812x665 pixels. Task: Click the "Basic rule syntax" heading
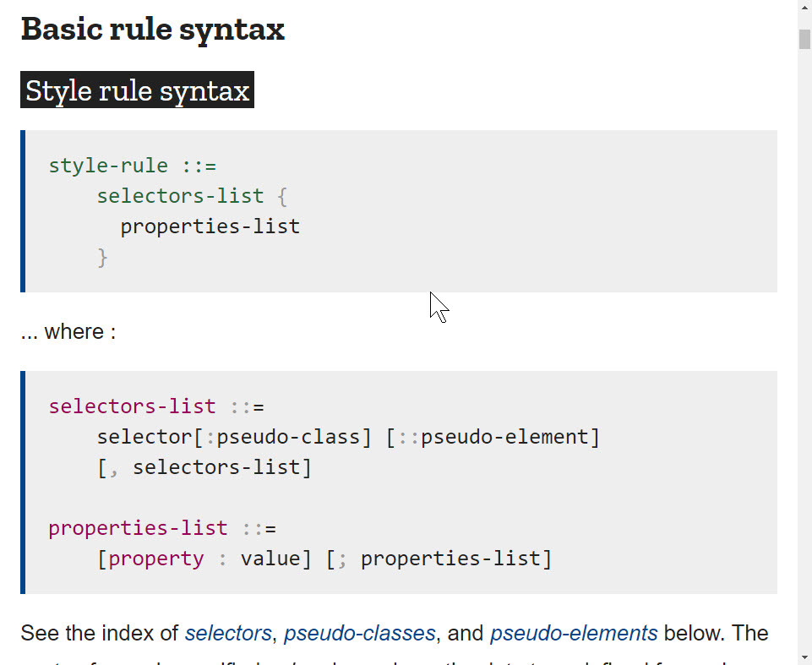(153, 29)
